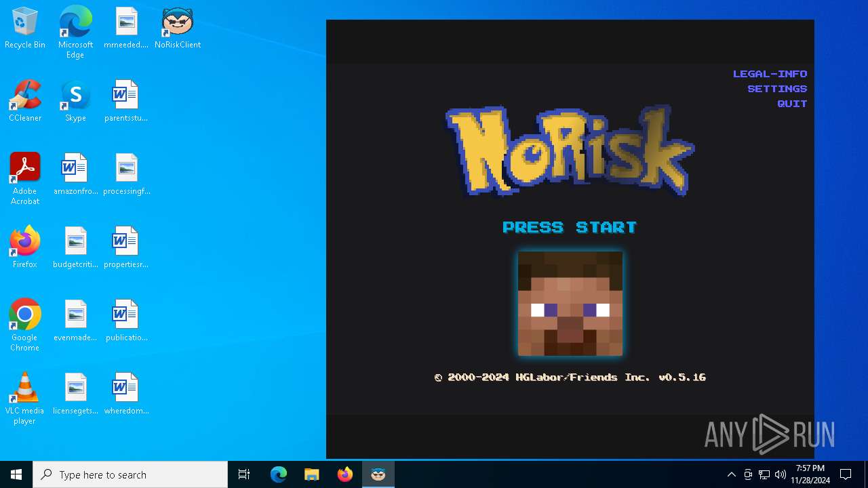Select the NoRiskClient desktop shortcut
Viewport: 868px width, 488px height.
(178, 28)
